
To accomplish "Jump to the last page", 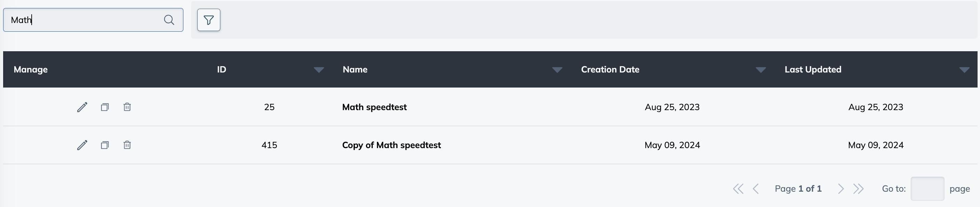I will pos(858,189).
